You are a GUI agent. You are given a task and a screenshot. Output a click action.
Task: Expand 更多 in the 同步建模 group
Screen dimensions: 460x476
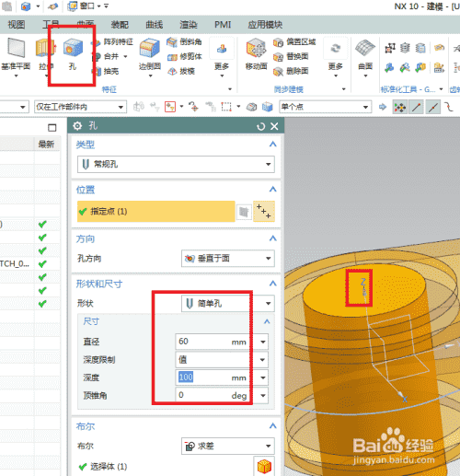pyautogui.click(x=336, y=58)
